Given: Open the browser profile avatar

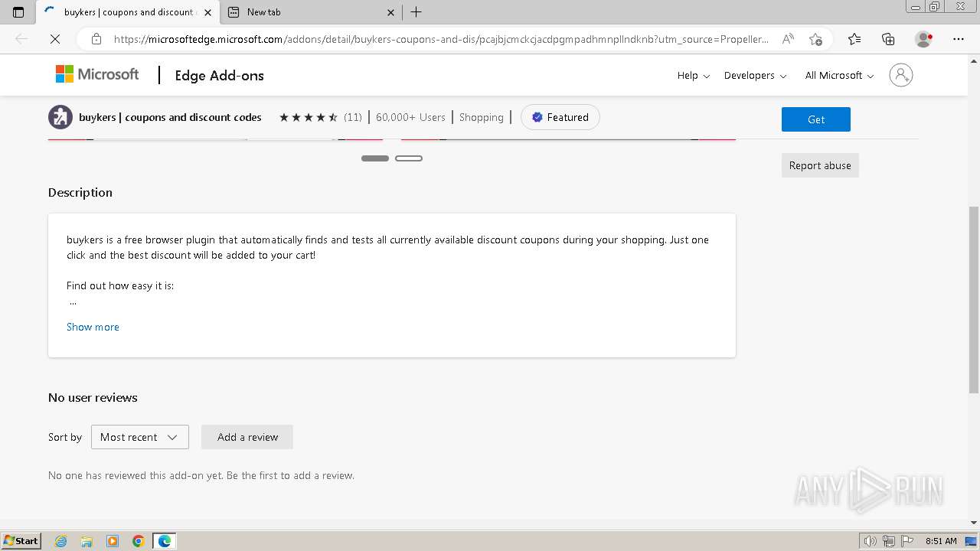Looking at the screenshot, I should pos(923,39).
